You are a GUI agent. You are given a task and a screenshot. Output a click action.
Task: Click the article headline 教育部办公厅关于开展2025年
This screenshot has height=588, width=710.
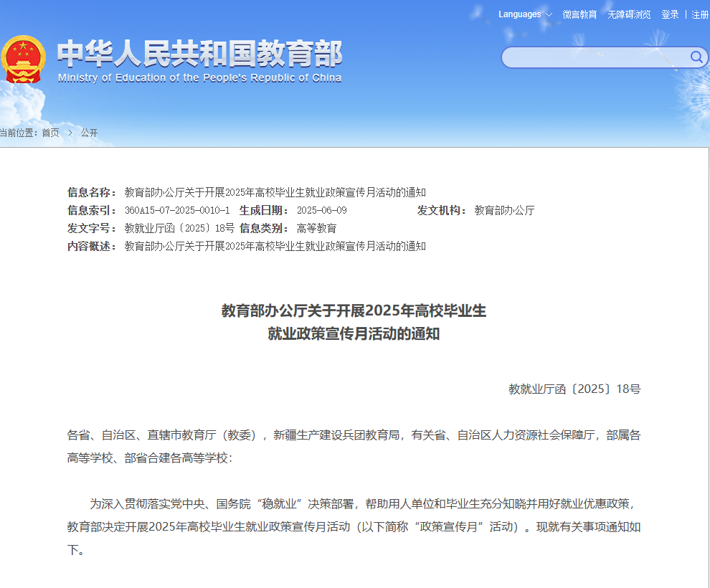pos(354,310)
